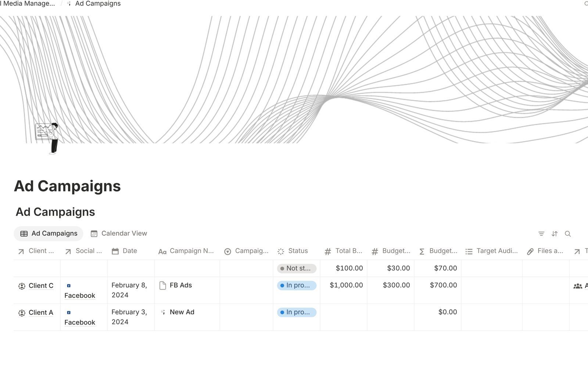Open the Not started status tag
The width and height of the screenshot is (588, 368).
click(297, 268)
